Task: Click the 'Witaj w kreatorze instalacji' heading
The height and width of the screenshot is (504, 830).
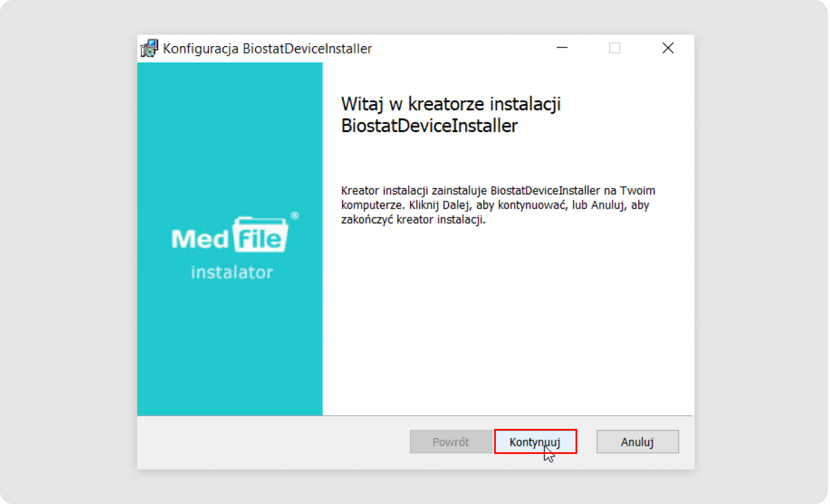Action: 451,114
